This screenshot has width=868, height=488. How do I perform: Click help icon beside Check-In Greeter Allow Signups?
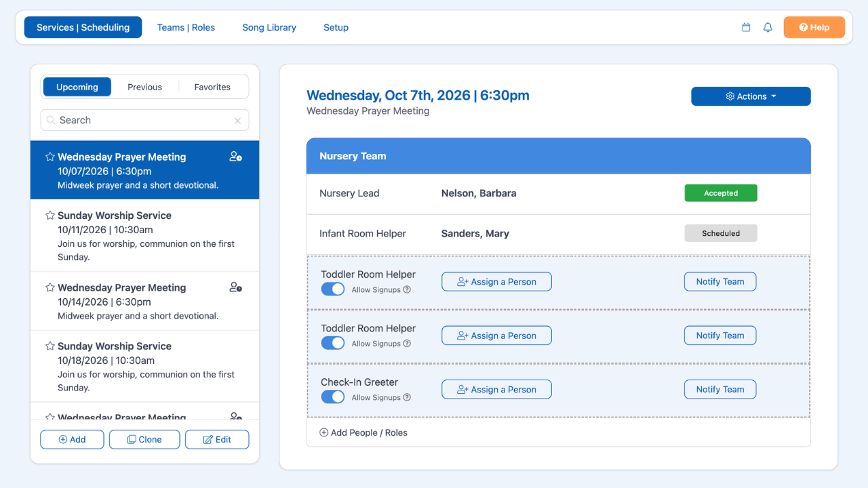click(407, 398)
